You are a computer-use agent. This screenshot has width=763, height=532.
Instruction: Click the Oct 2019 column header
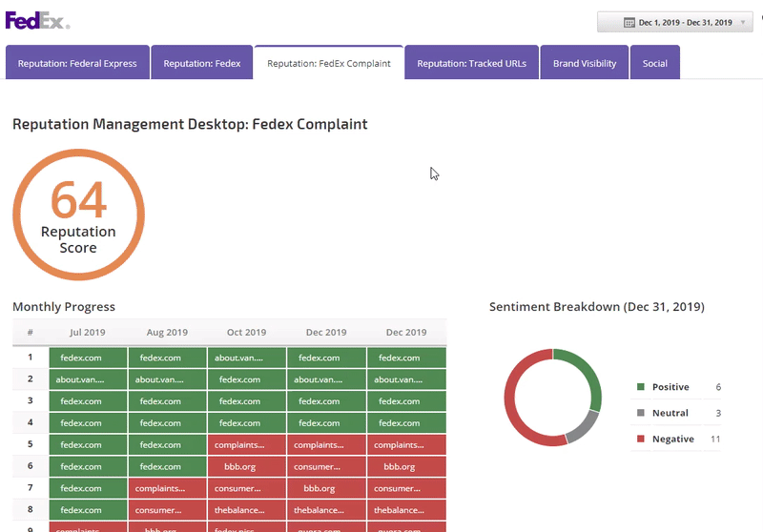coord(247,333)
